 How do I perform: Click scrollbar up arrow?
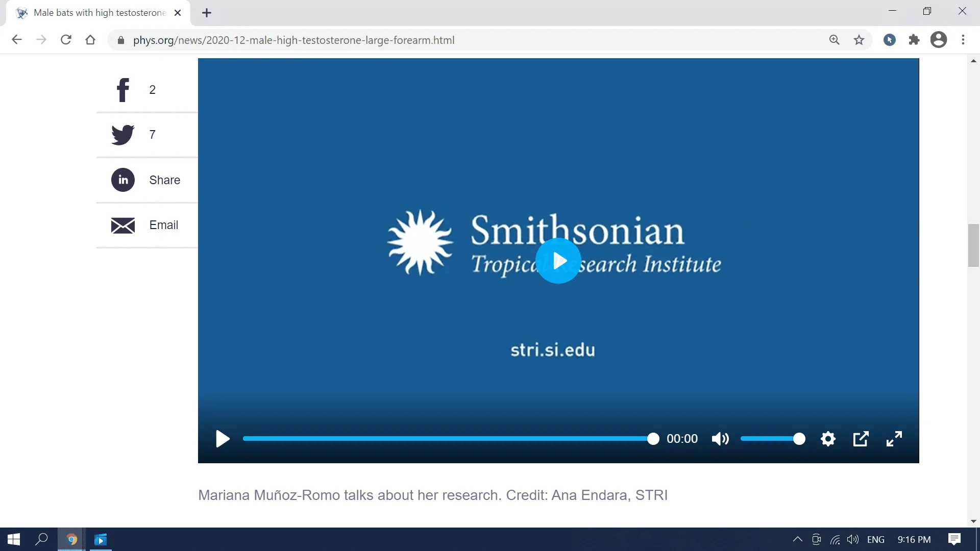tap(973, 61)
